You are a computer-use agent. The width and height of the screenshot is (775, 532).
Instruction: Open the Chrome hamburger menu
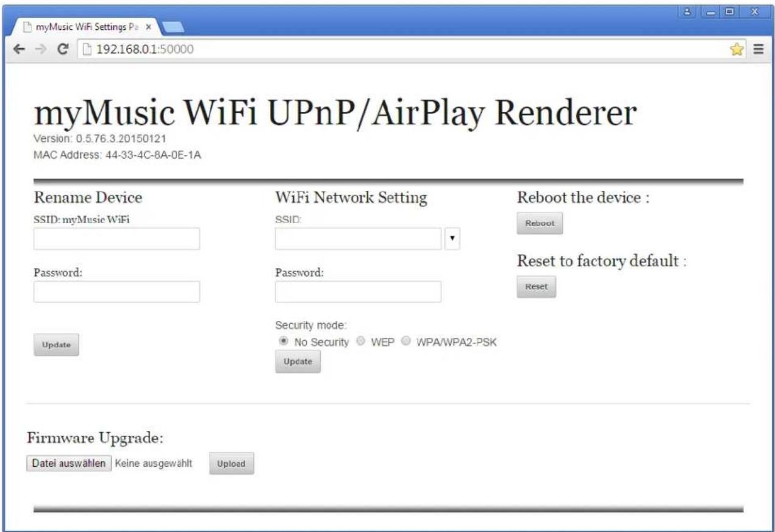[759, 50]
